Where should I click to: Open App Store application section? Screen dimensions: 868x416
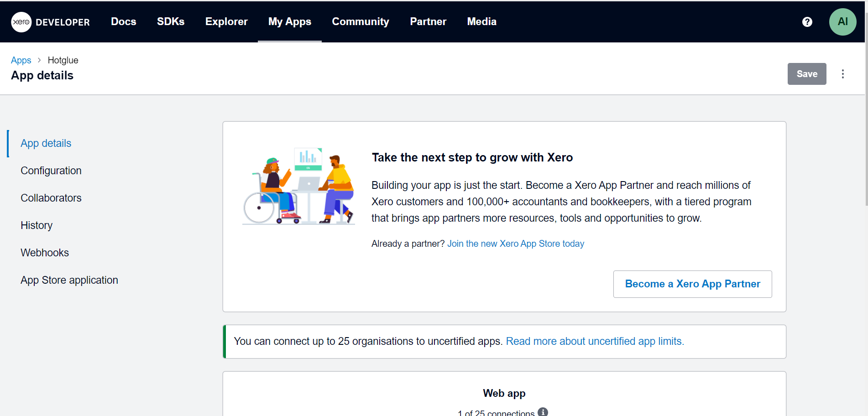pyautogui.click(x=69, y=280)
